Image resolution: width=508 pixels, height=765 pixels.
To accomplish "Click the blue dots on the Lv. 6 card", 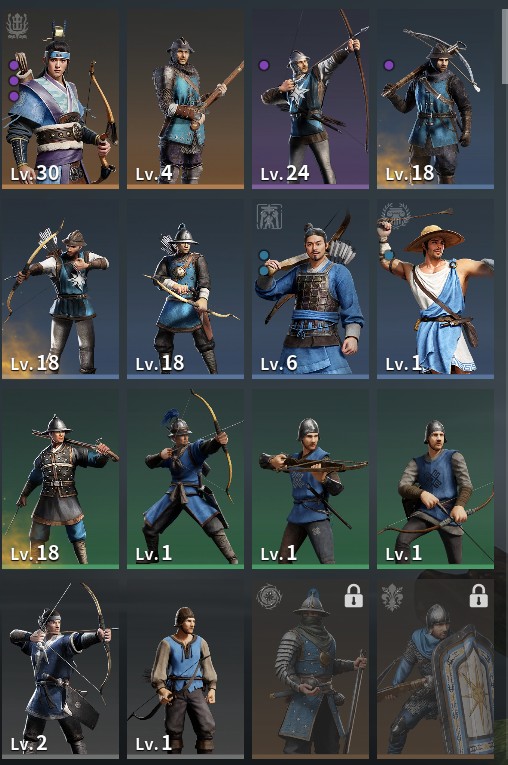I will 264,263.
